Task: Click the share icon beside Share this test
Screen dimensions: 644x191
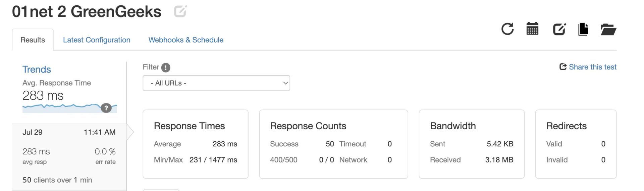Action: pos(563,67)
